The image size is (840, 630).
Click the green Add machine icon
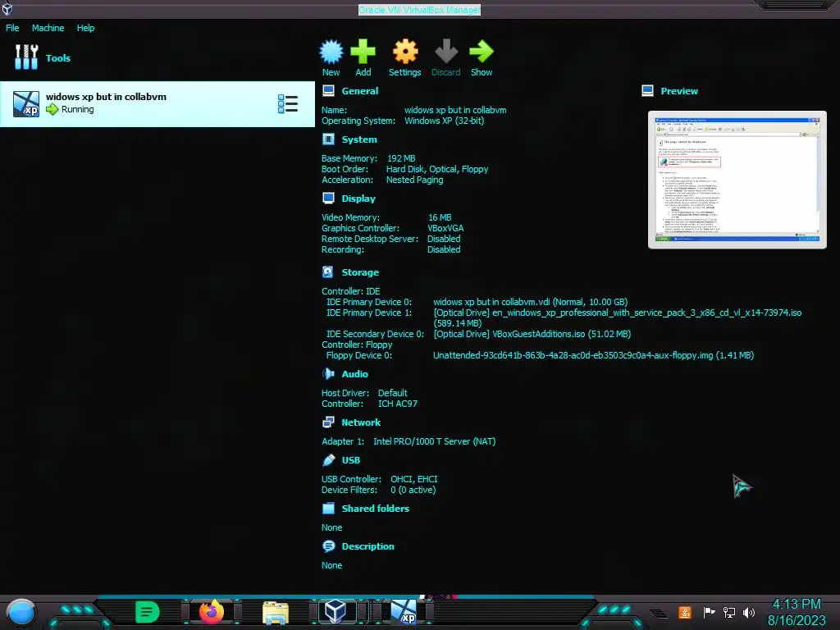tap(363, 52)
